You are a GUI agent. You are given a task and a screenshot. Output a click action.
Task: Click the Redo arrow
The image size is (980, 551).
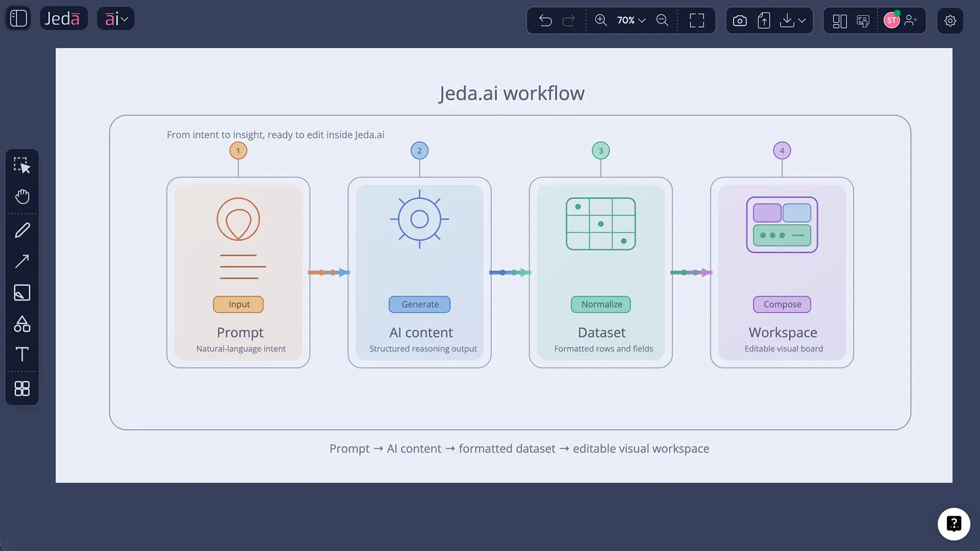[569, 20]
